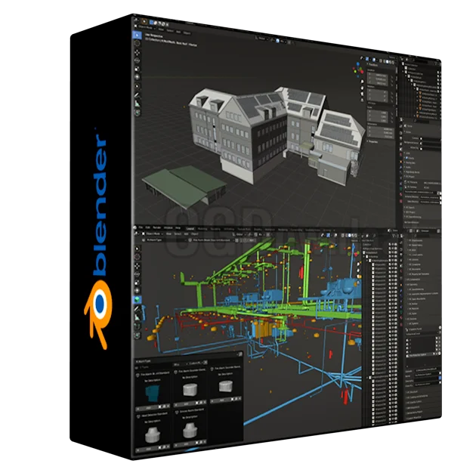Choose the Move tool in lower viewport
This screenshot has height=476, width=476.
pyautogui.click(x=138, y=266)
